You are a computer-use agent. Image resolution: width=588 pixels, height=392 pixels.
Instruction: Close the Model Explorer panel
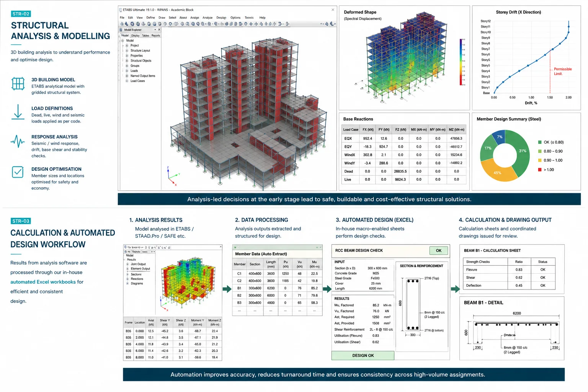point(159,29)
